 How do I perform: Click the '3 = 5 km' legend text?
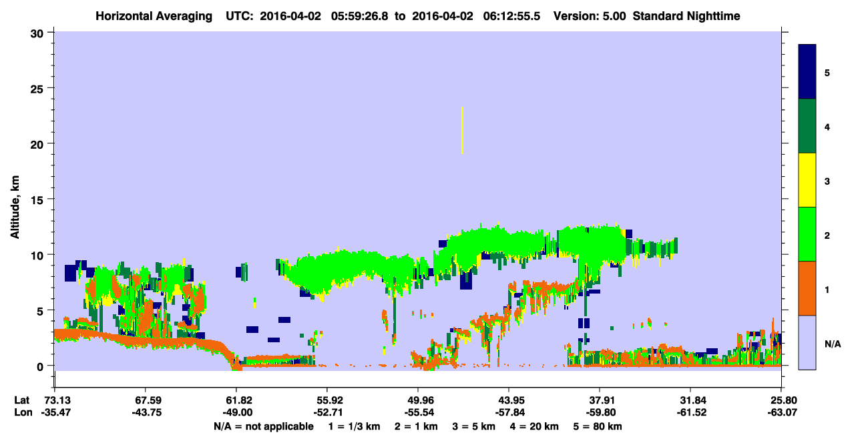click(474, 426)
